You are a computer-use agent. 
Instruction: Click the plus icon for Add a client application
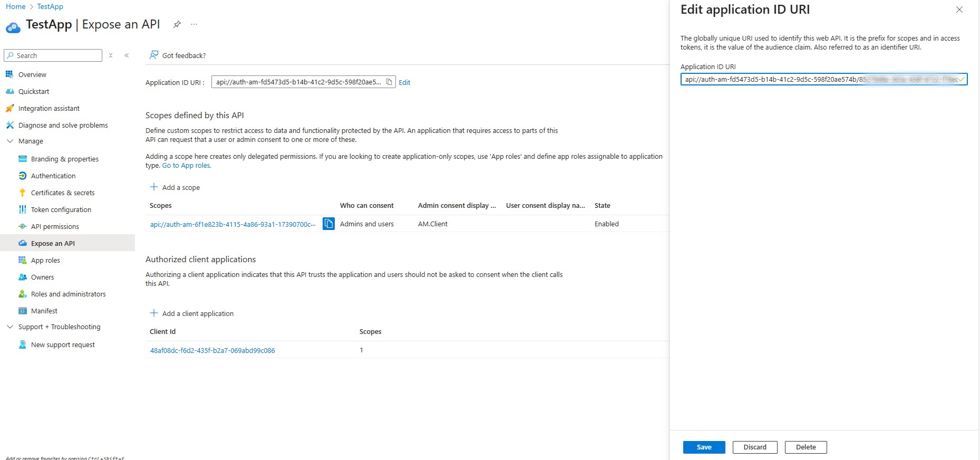click(x=154, y=313)
